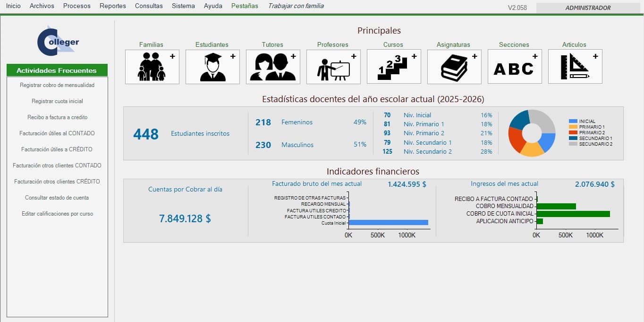The image size is (644, 322).
Task: Open the Familias module icon
Action: point(152,67)
